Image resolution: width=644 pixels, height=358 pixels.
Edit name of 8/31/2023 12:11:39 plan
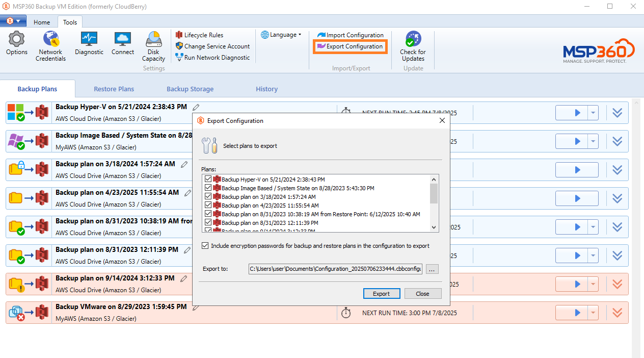(187, 250)
